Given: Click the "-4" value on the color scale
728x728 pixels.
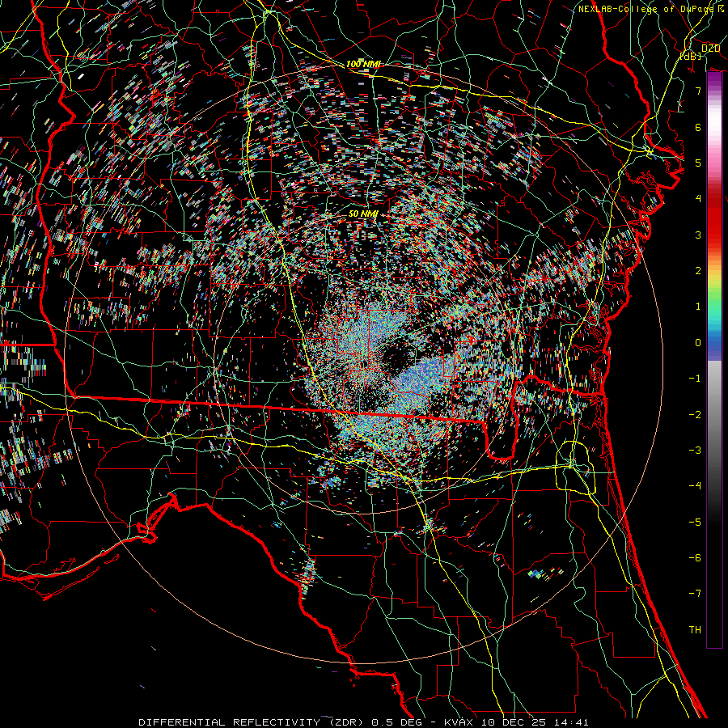Looking at the screenshot, I should point(695,486).
